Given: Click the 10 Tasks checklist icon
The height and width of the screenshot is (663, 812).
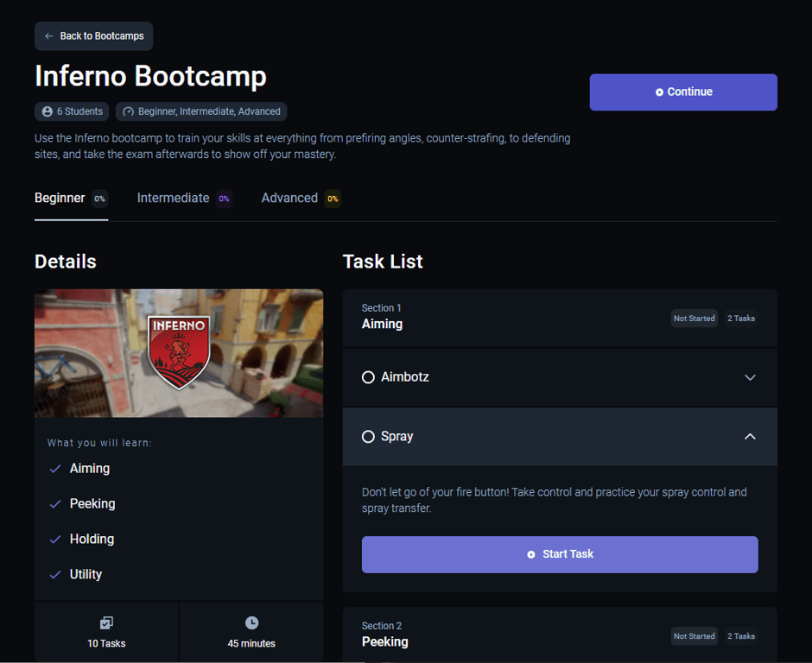Looking at the screenshot, I should 106,622.
